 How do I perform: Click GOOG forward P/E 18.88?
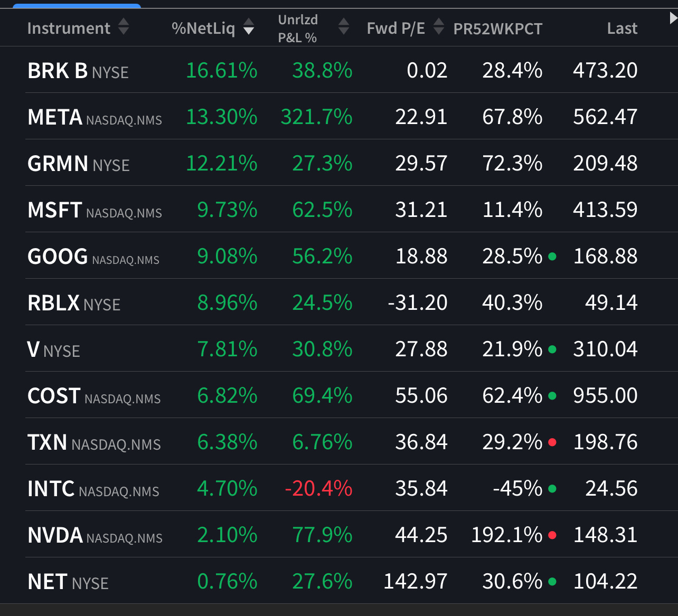coord(421,256)
